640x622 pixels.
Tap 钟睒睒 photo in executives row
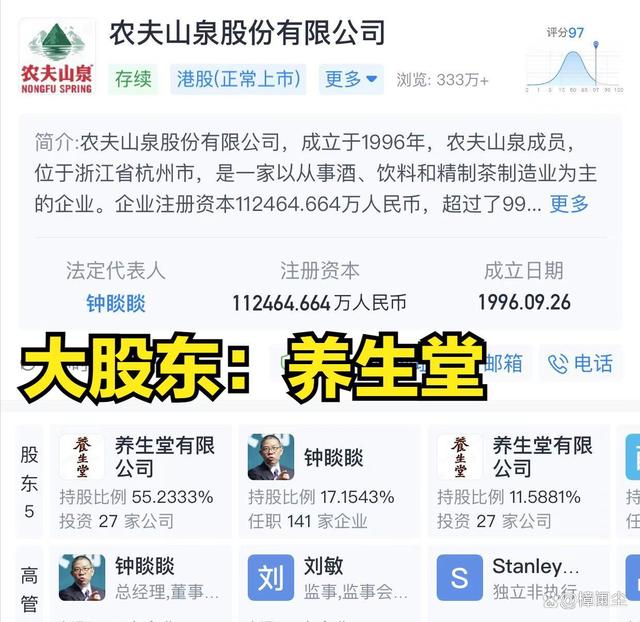tap(82, 577)
